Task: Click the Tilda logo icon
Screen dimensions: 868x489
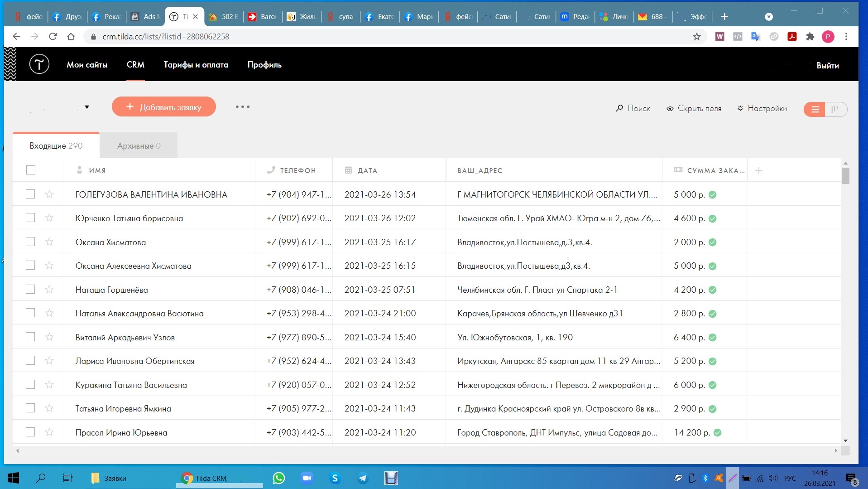Action: (x=39, y=64)
